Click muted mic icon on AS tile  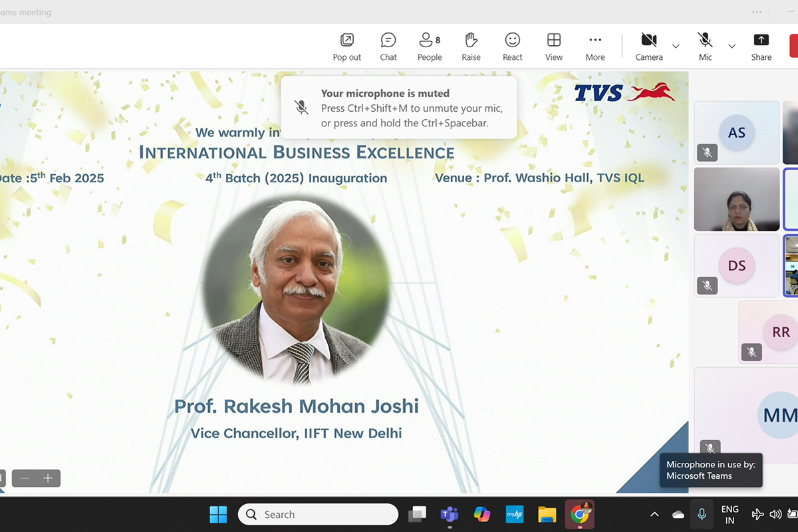pos(708,153)
